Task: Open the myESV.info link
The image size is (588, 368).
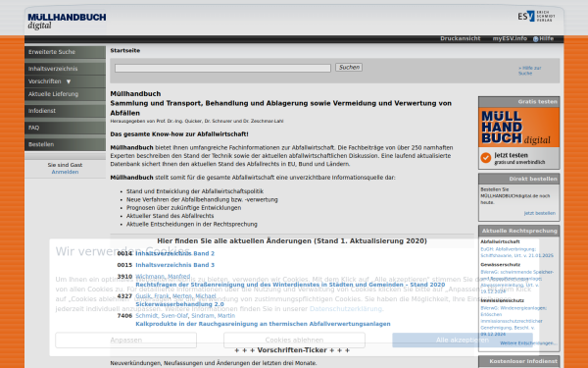Action: coord(510,38)
